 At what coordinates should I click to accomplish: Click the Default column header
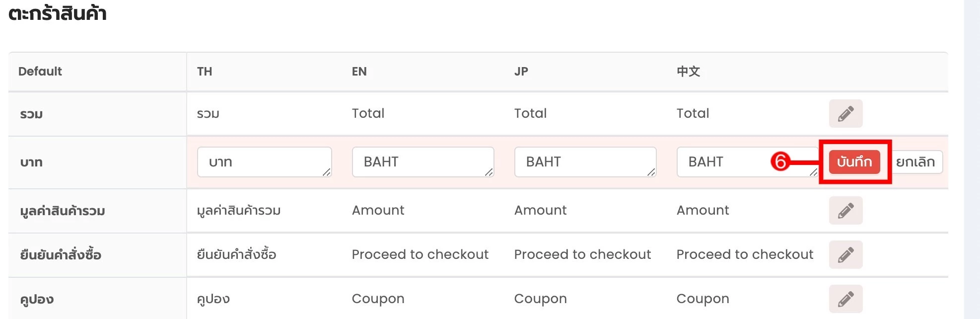point(40,72)
